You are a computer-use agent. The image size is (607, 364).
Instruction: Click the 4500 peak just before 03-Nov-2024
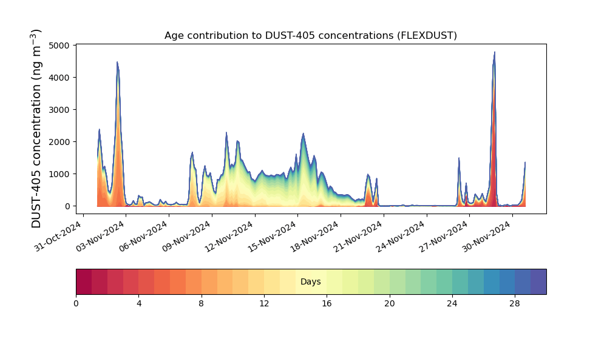pyautogui.click(x=117, y=62)
